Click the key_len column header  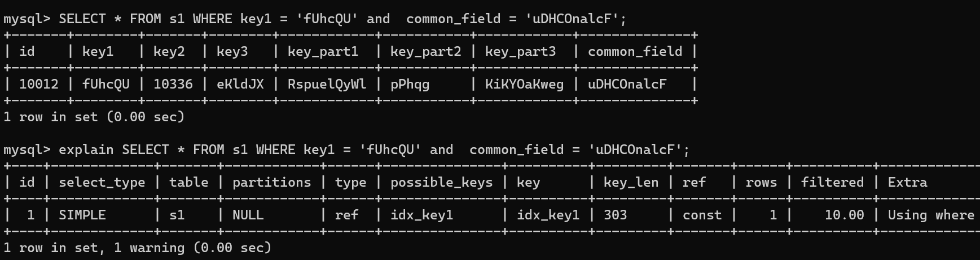point(630,183)
